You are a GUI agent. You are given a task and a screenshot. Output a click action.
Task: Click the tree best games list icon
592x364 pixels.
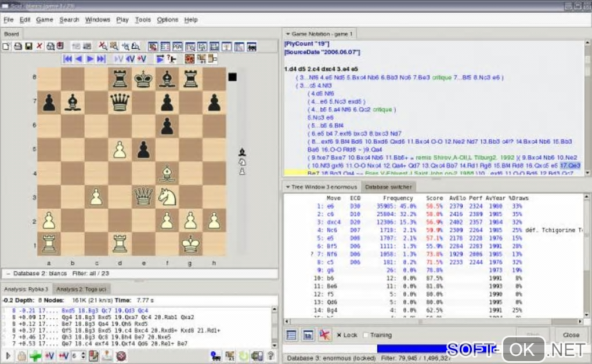(291, 335)
